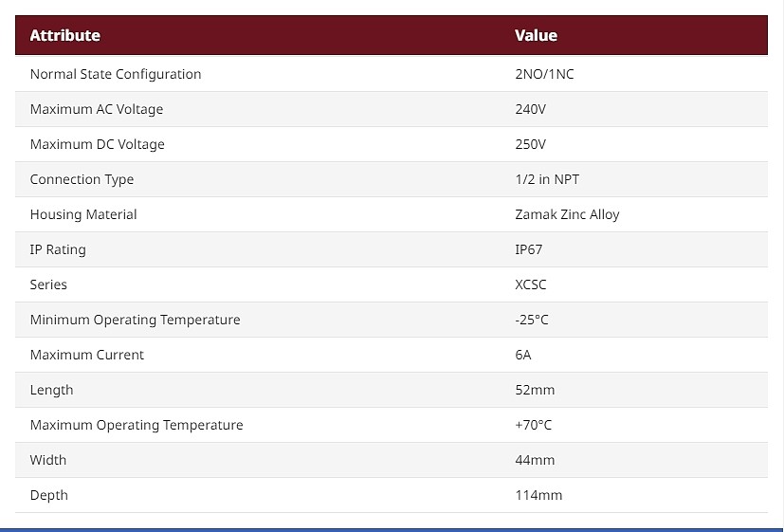
Task: Click the 1/2 in NPT value
Action: (547, 179)
